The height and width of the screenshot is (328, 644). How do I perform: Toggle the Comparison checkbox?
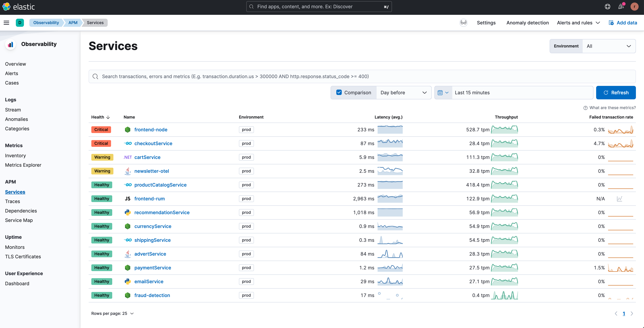(x=339, y=92)
